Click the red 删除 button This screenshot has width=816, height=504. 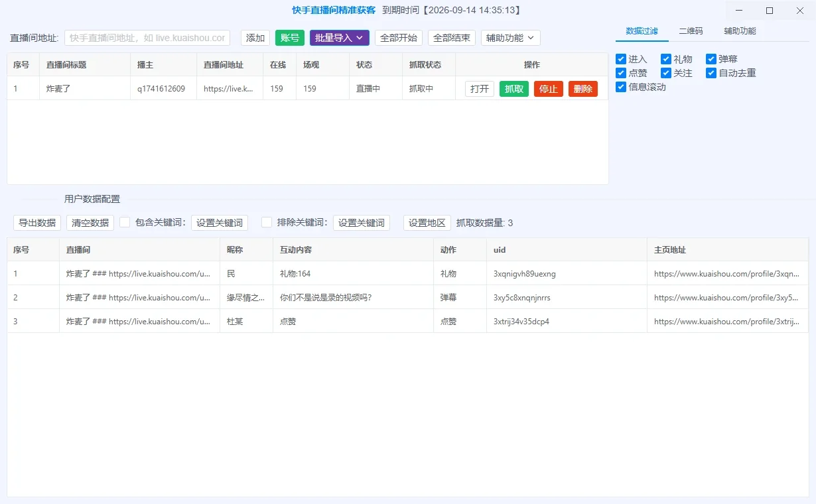[x=583, y=89]
